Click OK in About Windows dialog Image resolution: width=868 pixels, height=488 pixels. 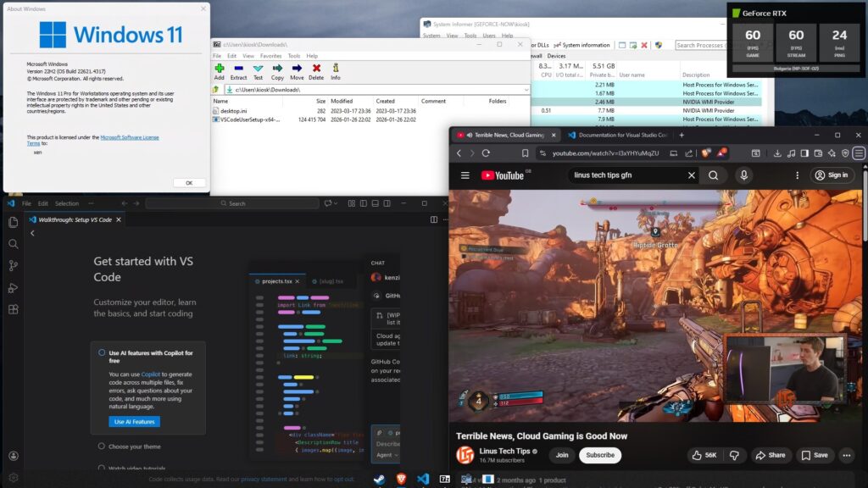pyautogui.click(x=189, y=183)
